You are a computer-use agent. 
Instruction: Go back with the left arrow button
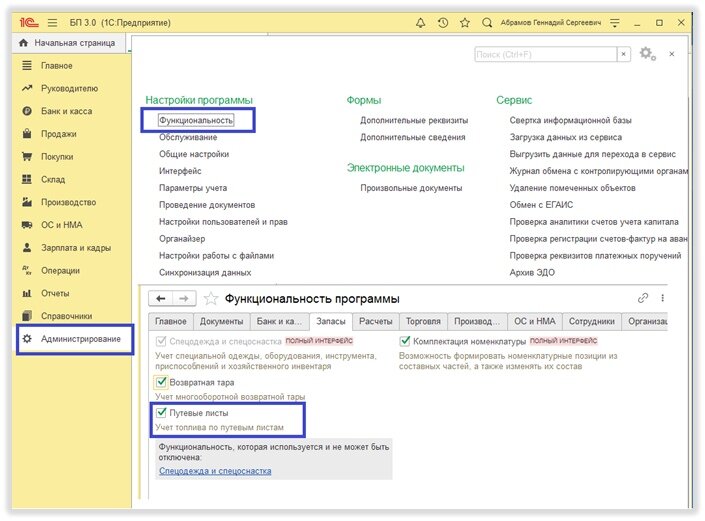click(x=161, y=298)
